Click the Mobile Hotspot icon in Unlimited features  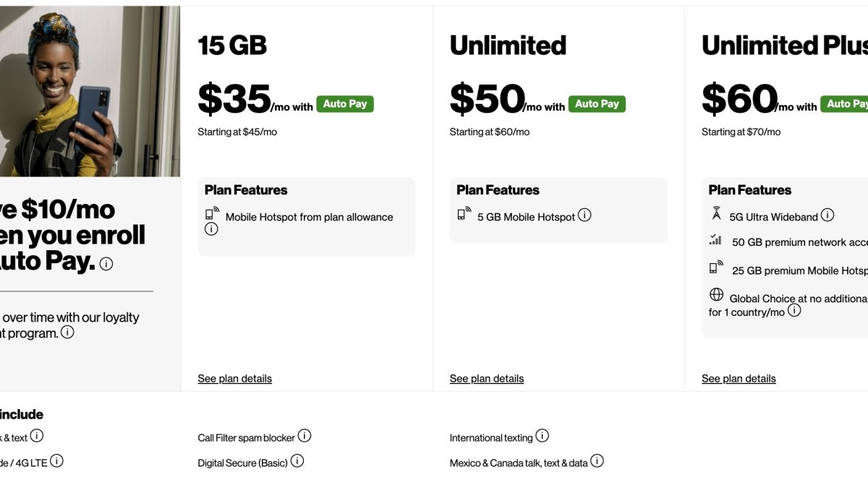click(464, 214)
